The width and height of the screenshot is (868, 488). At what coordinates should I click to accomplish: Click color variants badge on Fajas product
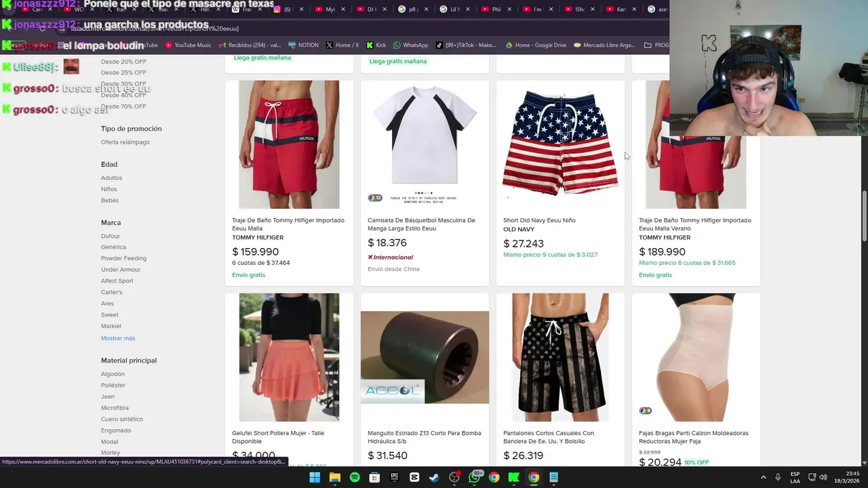coord(645,411)
